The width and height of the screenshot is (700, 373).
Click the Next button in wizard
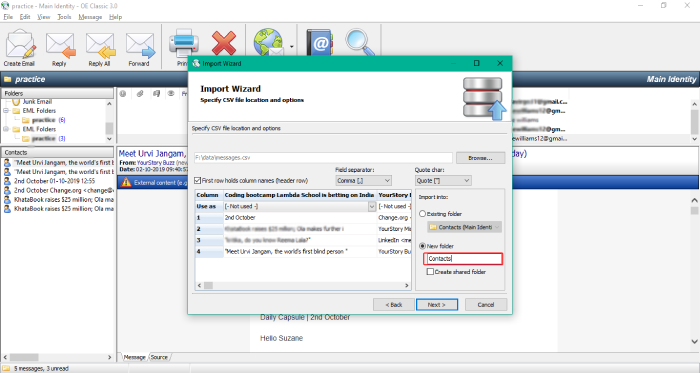(x=437, y=305)
